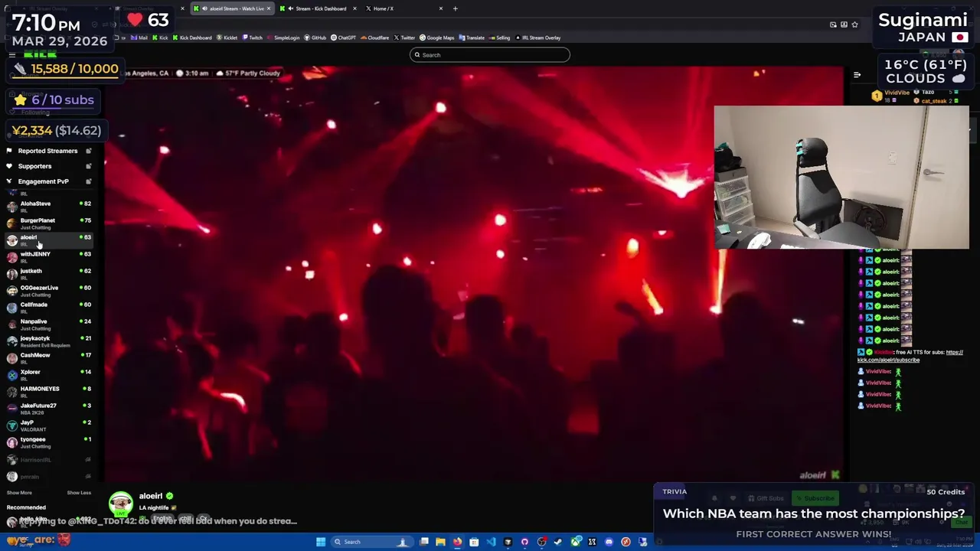Screen dimensions: 980x551
Task: Click Show More in followed list
Action: (x=19, y=493)
